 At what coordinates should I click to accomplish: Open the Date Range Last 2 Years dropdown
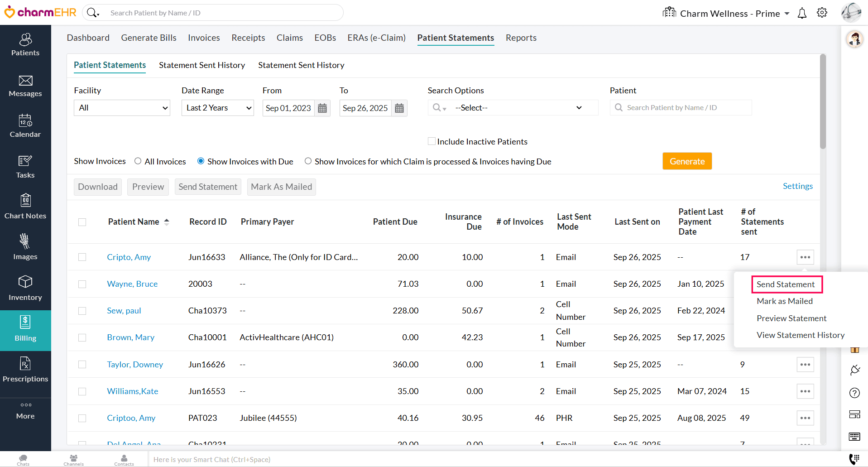coord(218,108)
